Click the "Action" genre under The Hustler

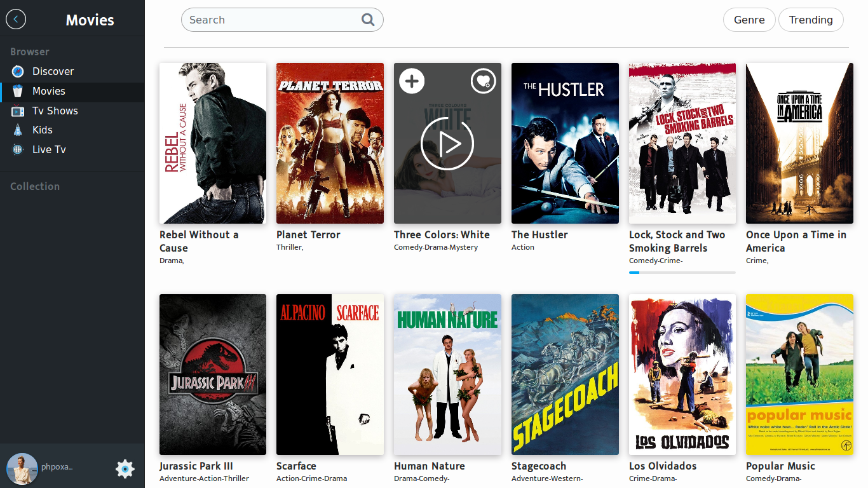point(523,247)
